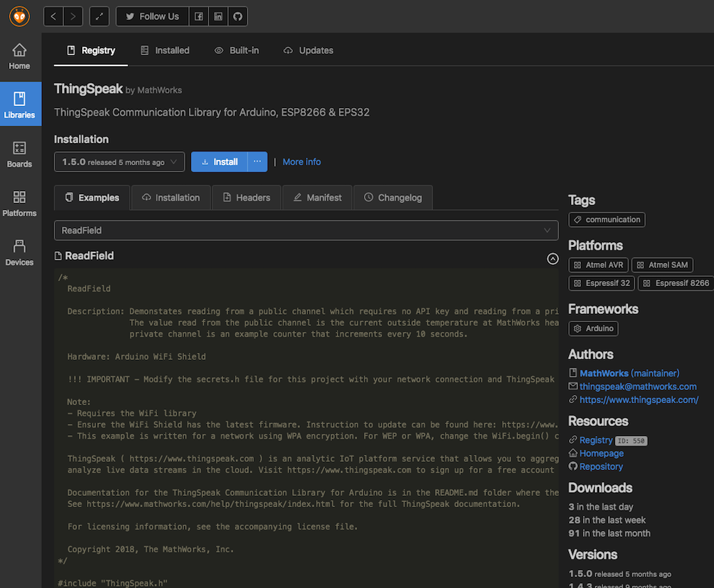The height and width of the screenshot is (588, 714).
Task: Collapse the ReadField example with circled chevron
Action: pos(552,259)
